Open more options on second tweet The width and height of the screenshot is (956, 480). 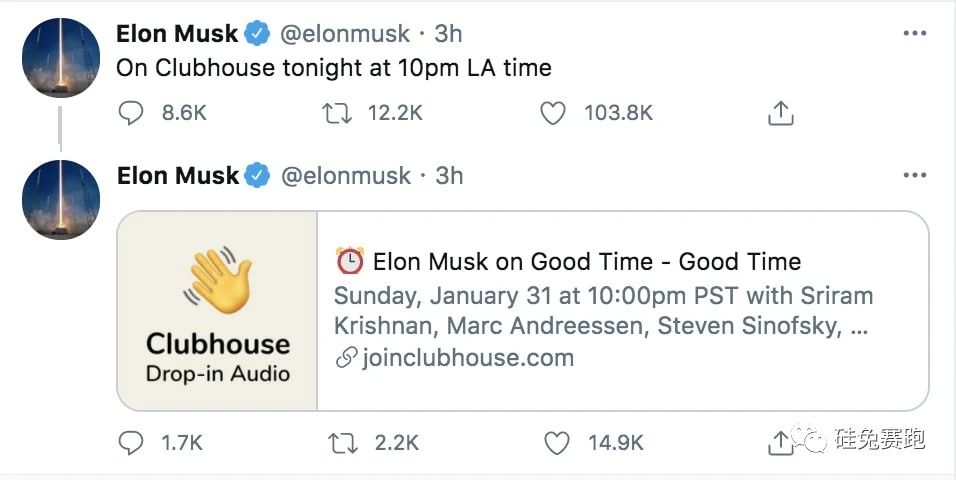(x=914, y=176)
